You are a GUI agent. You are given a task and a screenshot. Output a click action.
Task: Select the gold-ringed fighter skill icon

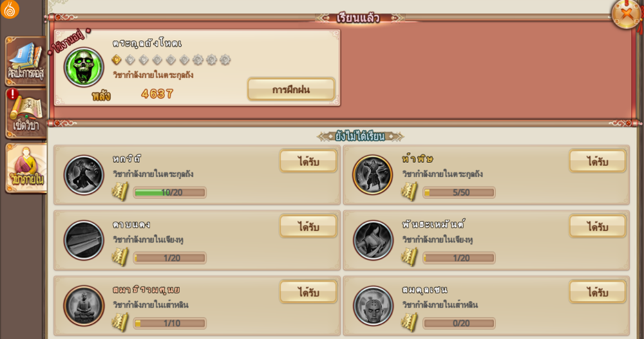pyautogui.click(x=373, y=175)
